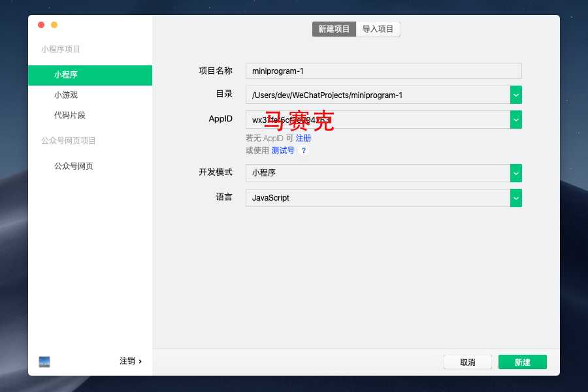588x392 pixels.
Task: Click the 取消 button
Action: click(x=468, y=362)
